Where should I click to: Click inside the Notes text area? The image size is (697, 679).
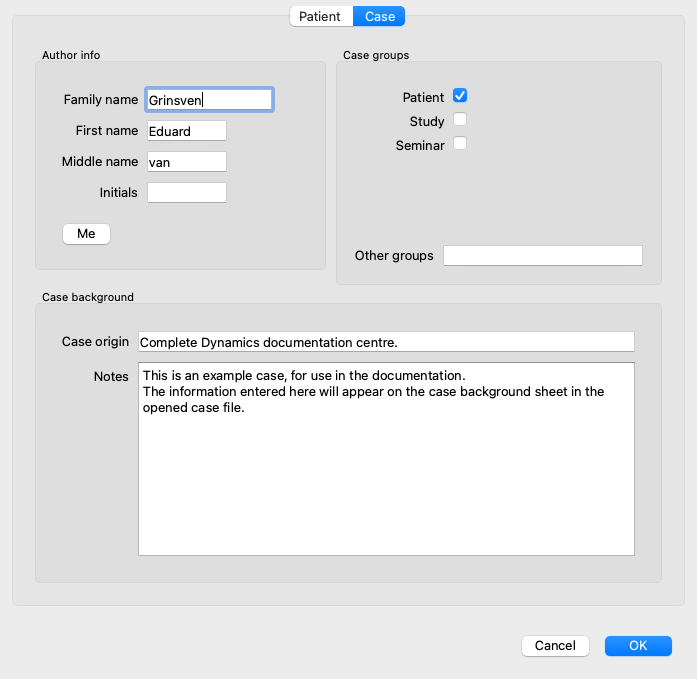(386, 459)
